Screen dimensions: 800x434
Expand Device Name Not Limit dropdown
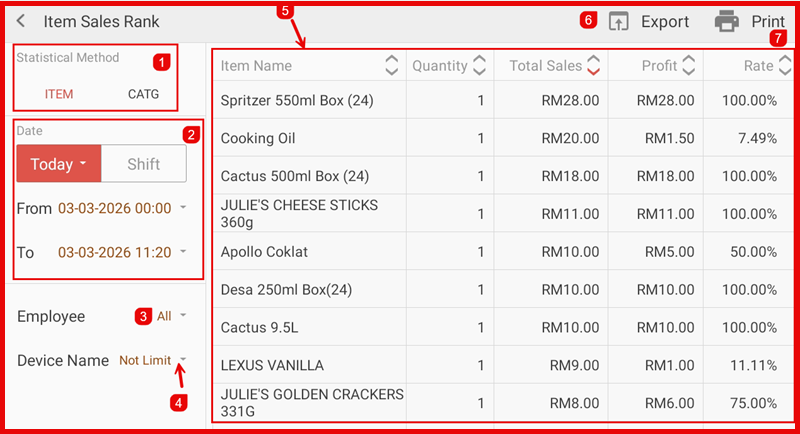coord(152,360)
